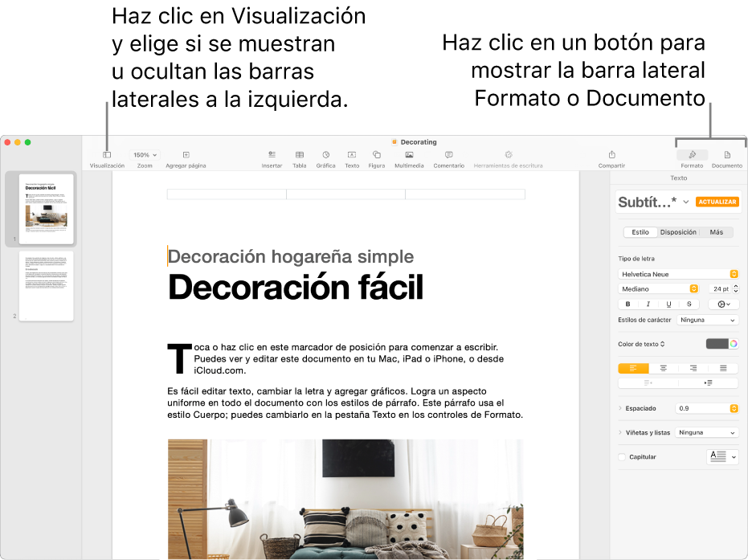Screen dimensions: 748x560
Task: Click the Figura shape icon
Action: pyautogui.click(x=376, y=154)
